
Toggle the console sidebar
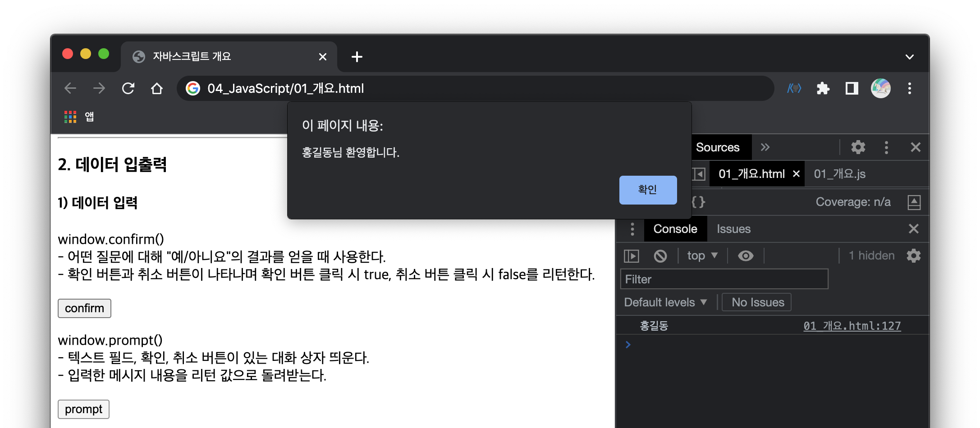click(632, 256)
